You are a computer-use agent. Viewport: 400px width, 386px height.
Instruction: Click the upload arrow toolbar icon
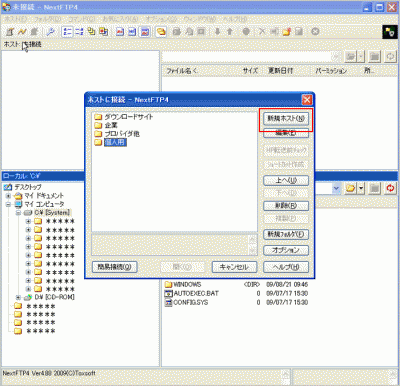tap(230, 32)
